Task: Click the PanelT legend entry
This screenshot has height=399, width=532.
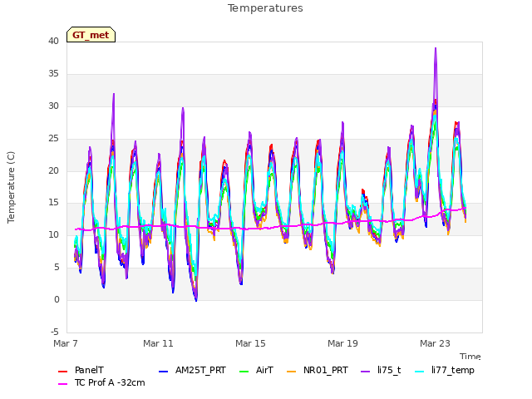Action: click(81, 370)
